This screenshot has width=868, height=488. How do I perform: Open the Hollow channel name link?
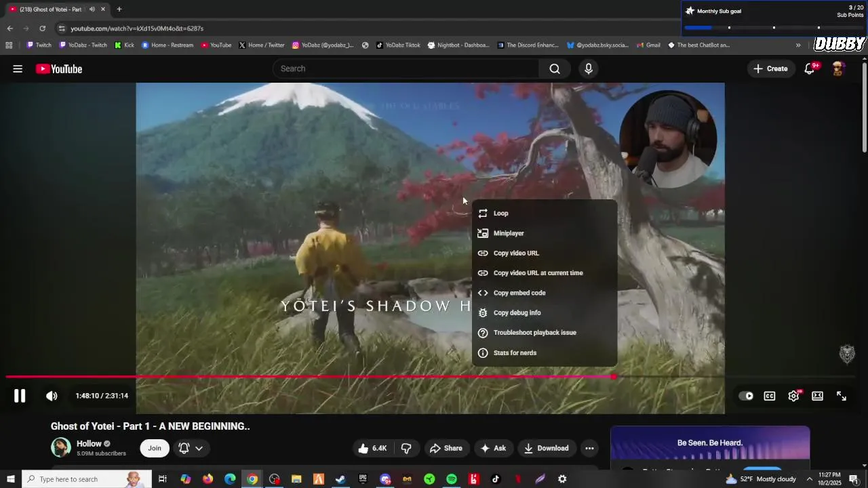point(89,444)
